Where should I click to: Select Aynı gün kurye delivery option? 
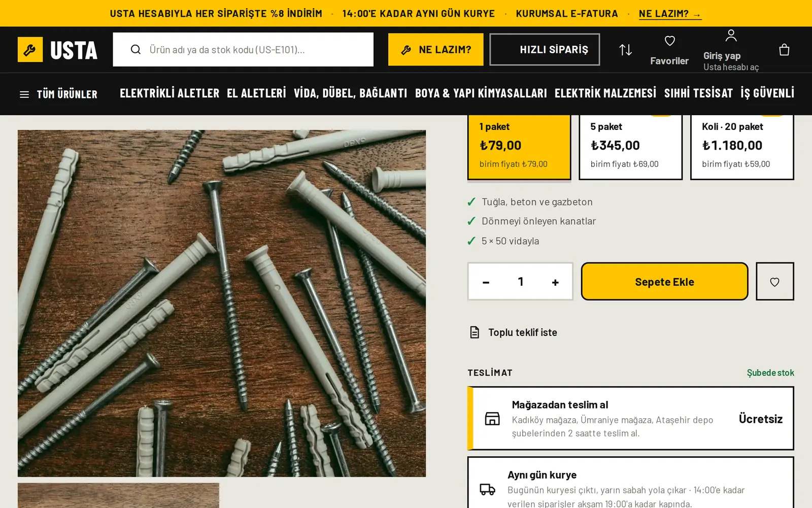point(630,483)
